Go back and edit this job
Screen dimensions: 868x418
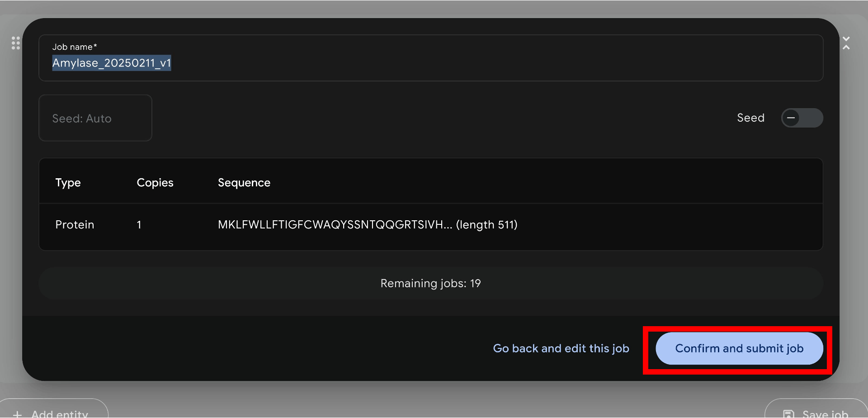tap(561, 348)
